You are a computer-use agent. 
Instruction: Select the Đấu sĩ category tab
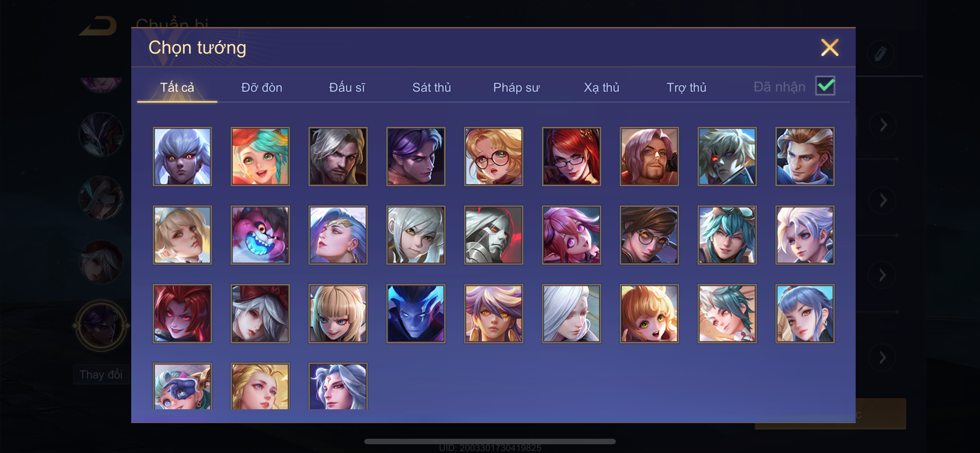347,88
